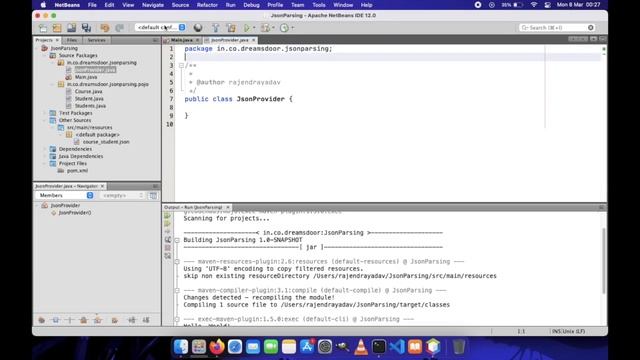
Task: Toggle Show Non-Public Members in Navigator
Action: click(x=83, y=320)
